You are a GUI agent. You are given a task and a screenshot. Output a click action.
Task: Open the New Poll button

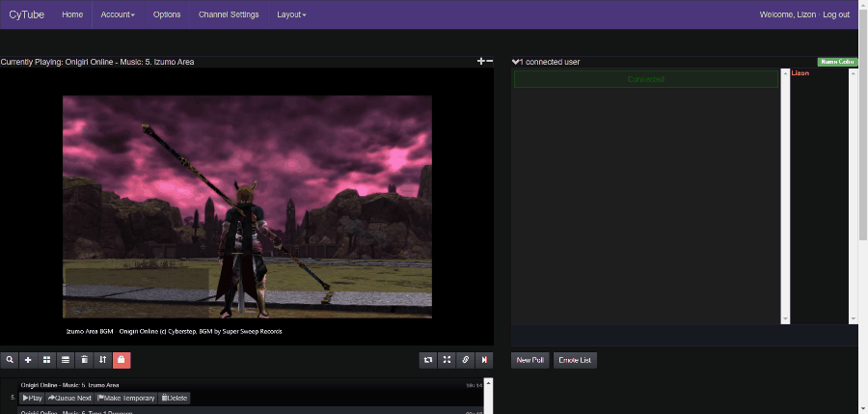[x=530, y=360]
